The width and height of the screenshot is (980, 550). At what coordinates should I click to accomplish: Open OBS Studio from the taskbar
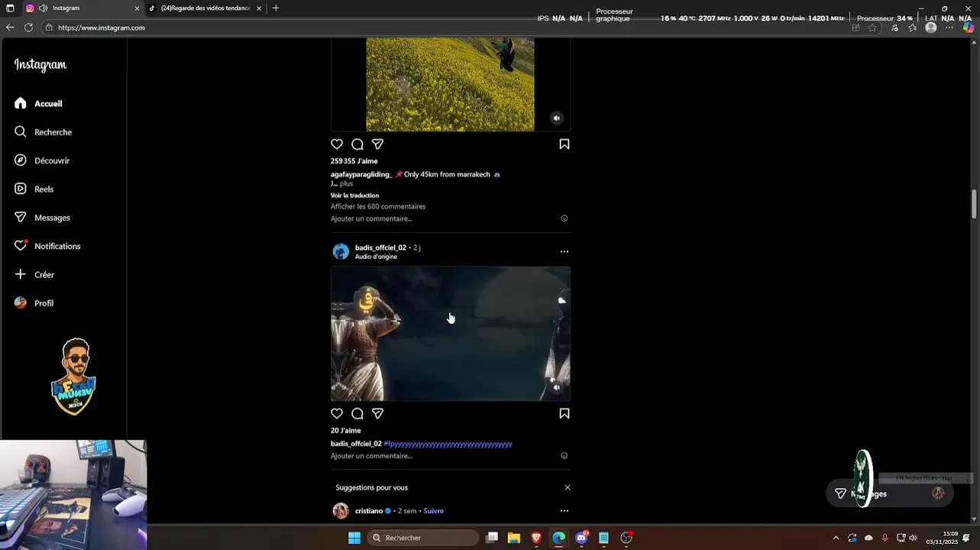pyautogui.click(x=626, y=538)
